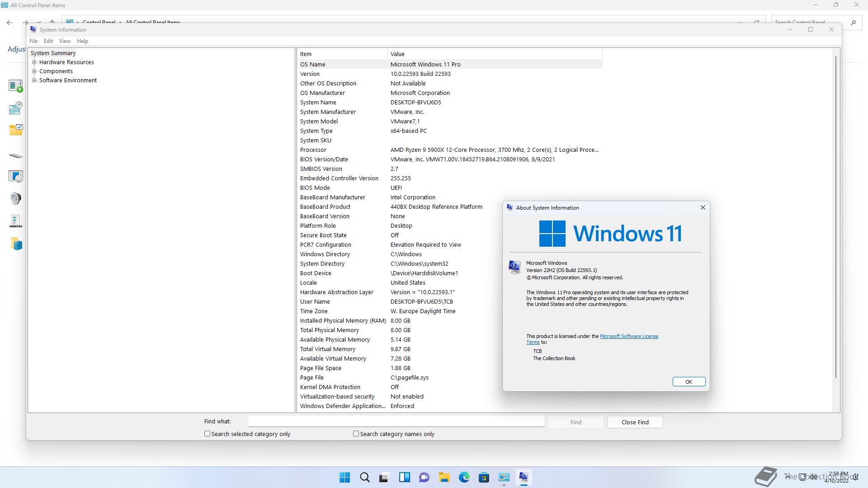Enable Search category names only checkbox

[x=356, y=433]
